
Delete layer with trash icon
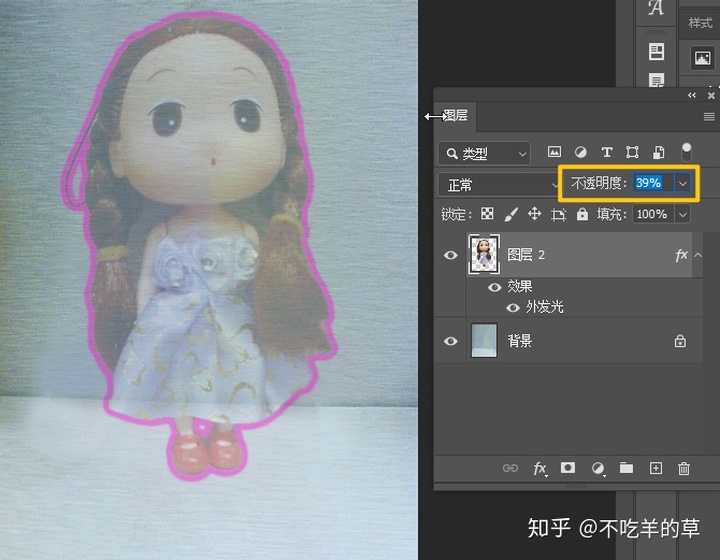(684, 468)
